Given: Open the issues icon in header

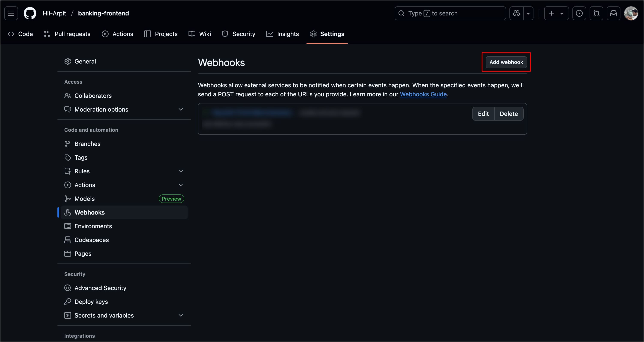Looking at the screenshot, I should [579, 13].
